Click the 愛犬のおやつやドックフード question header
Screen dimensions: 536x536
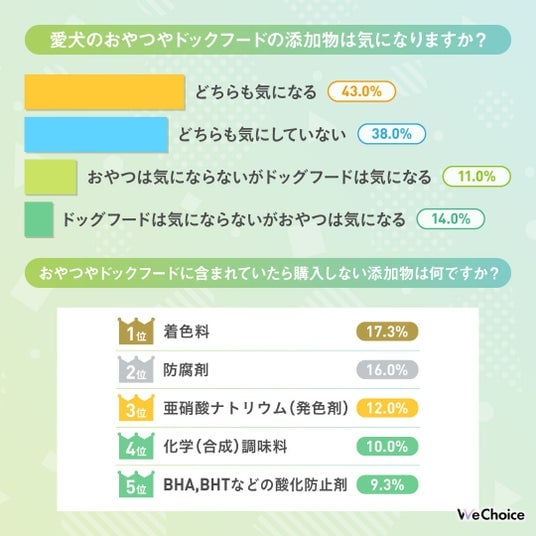coord(268,40)
